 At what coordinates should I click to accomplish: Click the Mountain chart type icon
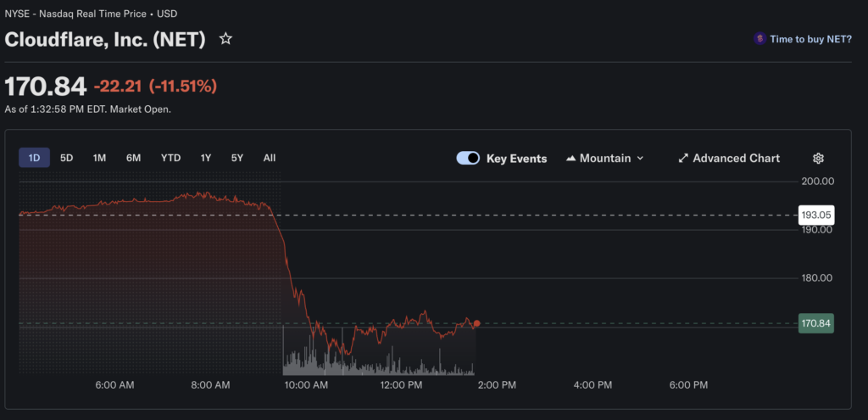[570, 159]
